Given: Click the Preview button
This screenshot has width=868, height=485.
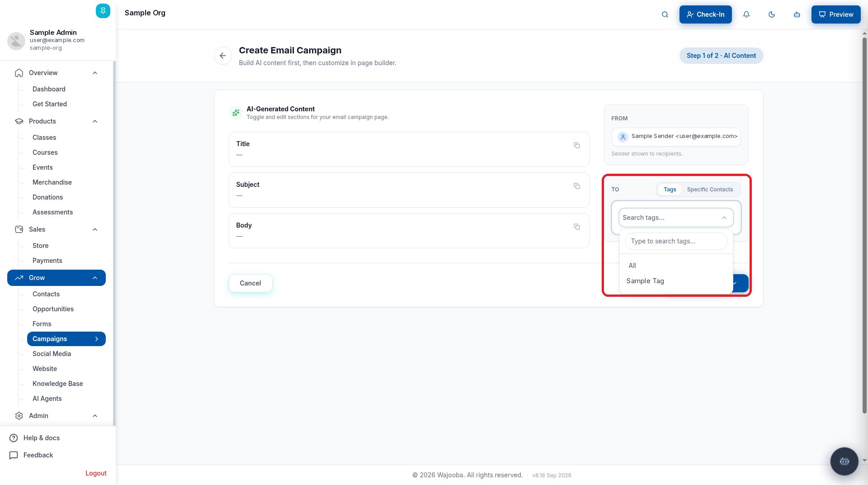Looking at the screenshot, I should coord(836,14).
